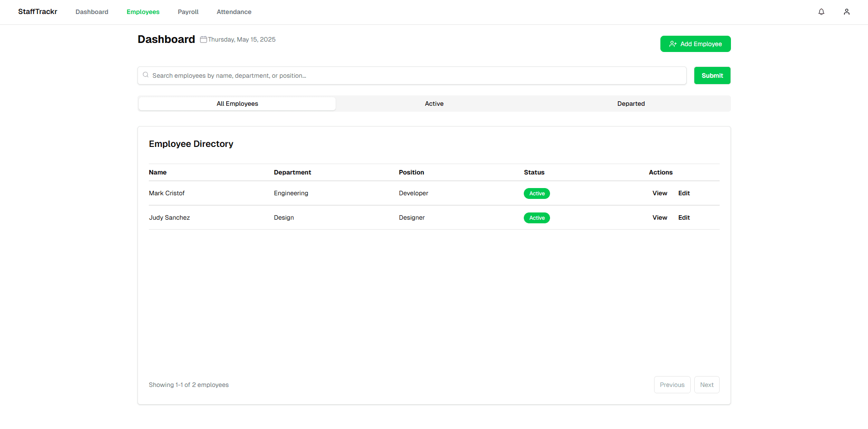
Task: Open the Attendance page
Action: pos(234,12)
